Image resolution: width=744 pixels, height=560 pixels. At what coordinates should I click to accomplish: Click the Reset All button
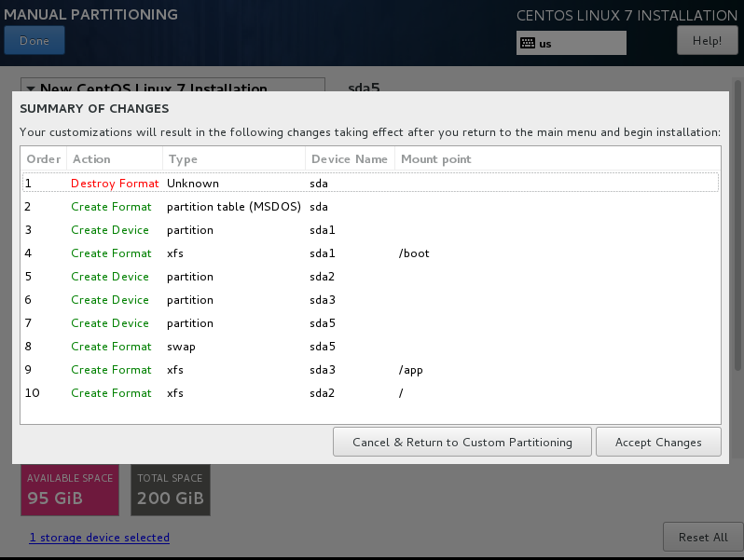point(703,538)
